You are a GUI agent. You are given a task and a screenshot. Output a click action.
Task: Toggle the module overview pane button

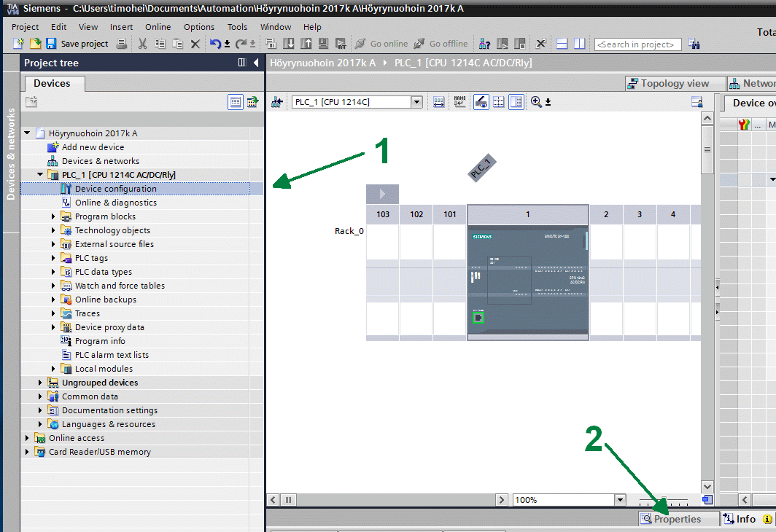click(516, 102)
